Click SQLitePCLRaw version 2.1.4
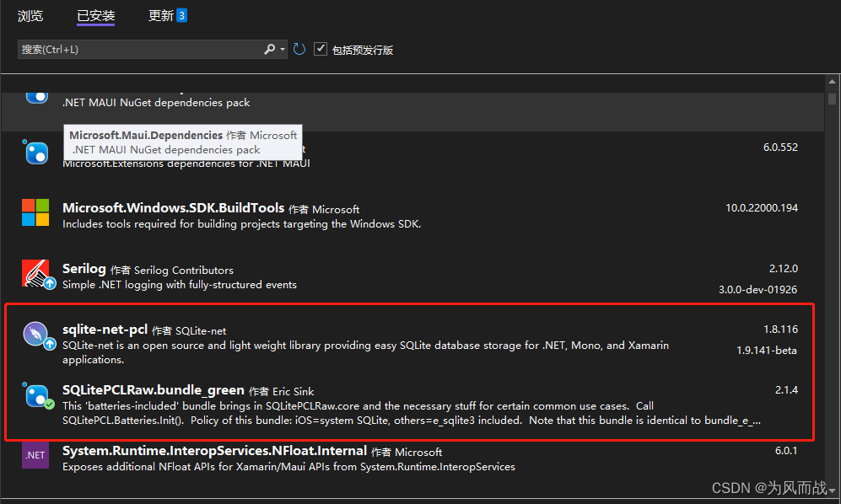 click(786, 389)
